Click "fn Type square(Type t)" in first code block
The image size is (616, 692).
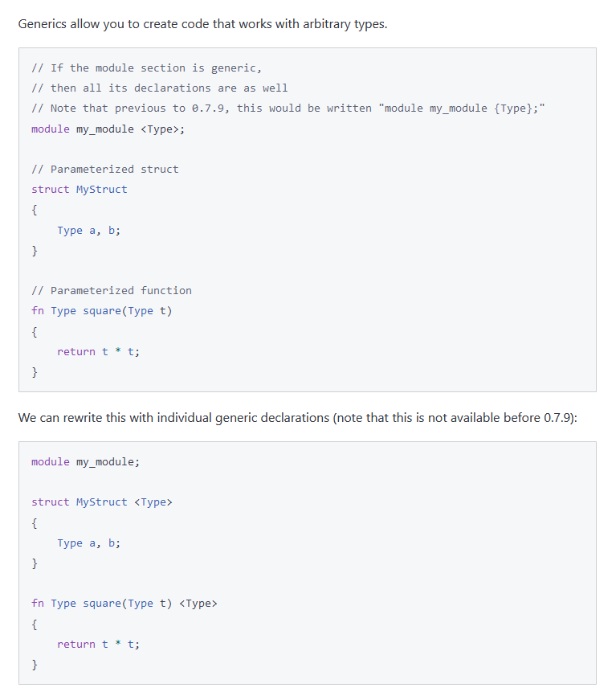coord(101,311)
